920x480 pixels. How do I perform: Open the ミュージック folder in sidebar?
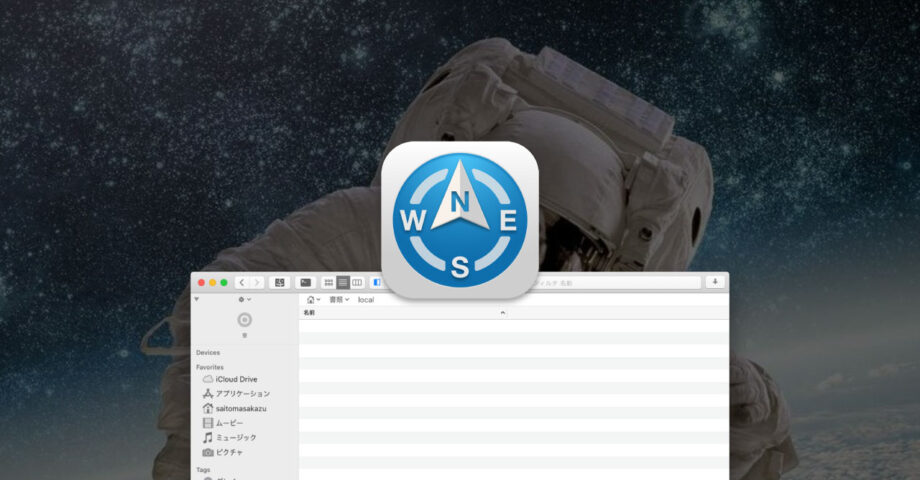point(238,437)
